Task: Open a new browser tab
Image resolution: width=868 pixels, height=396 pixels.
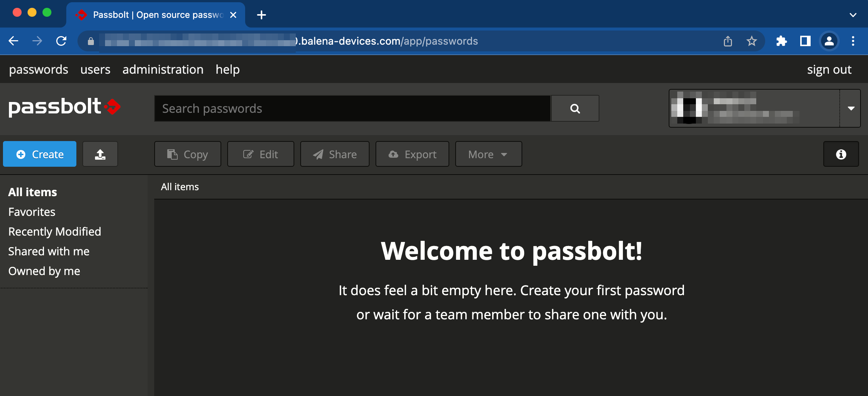Action: (262, 15)
